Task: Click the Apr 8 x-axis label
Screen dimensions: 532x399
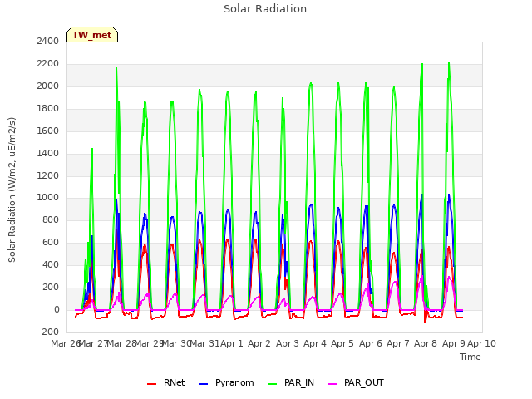Action: tap(426, 343)
